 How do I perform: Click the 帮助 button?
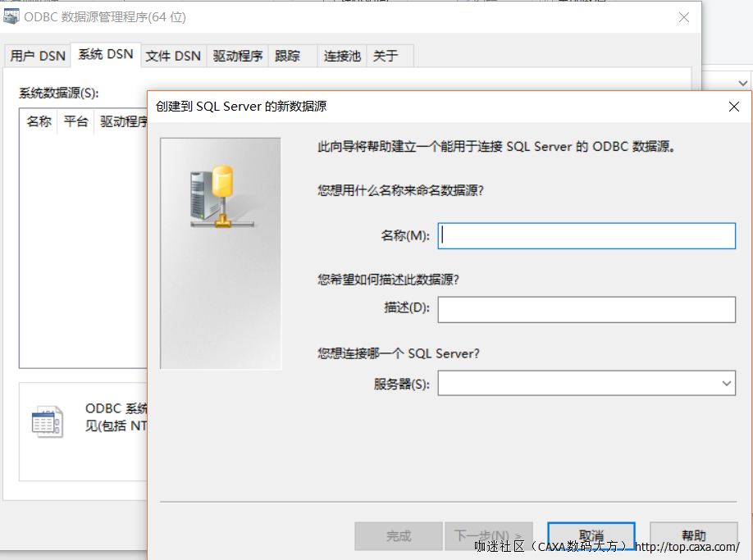coord(694,536)
